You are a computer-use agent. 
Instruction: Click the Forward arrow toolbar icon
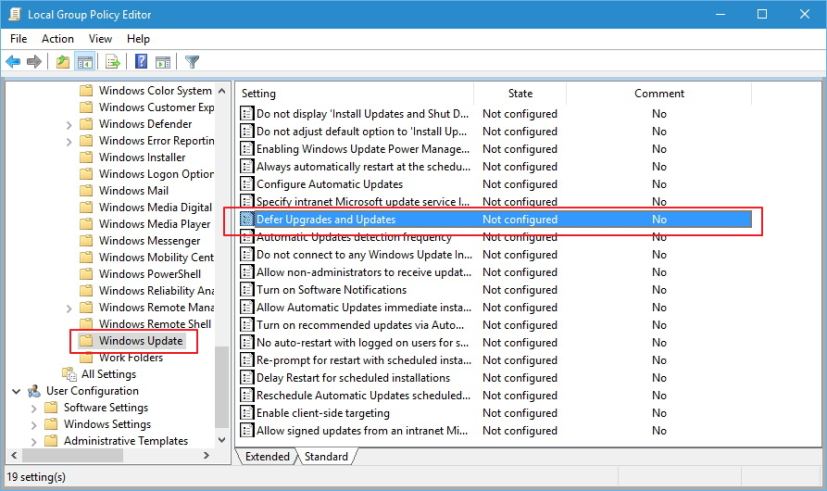tap(34, 62)
